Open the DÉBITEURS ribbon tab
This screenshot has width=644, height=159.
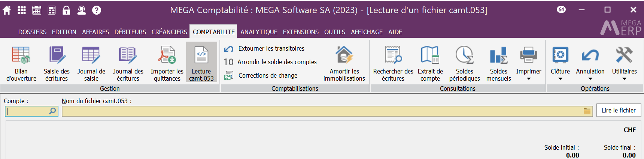point(130,32)
